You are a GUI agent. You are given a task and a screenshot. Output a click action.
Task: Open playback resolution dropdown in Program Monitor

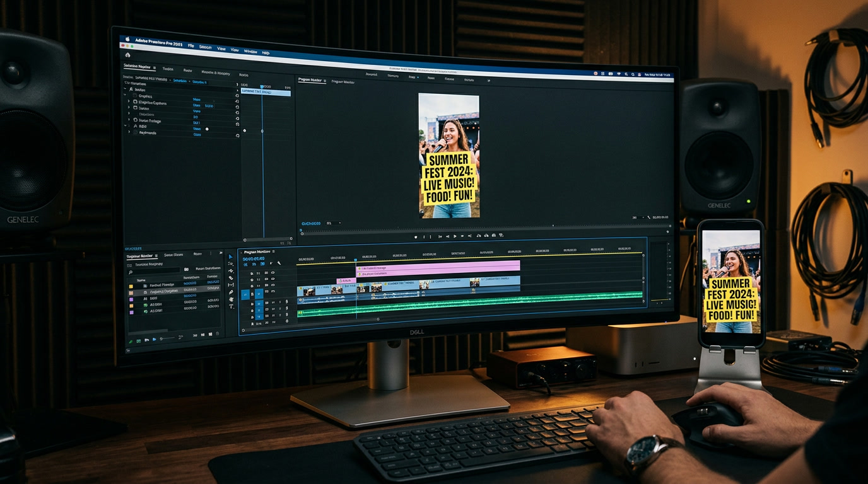tap(638, 217)
